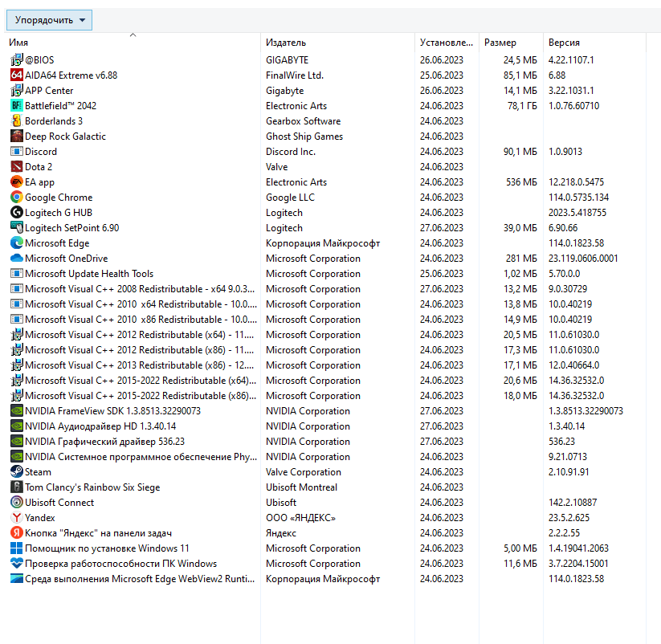The image size is (661, 644).
Task: Click the Valve Corporation publisher cell
Action: pyautogui.click(x=304, y=472)
